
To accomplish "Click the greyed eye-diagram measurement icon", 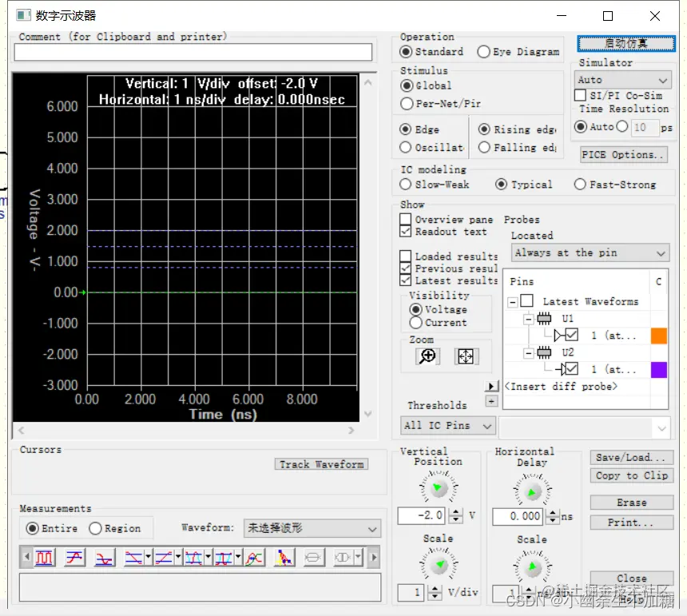I will (x=313, y=558).
